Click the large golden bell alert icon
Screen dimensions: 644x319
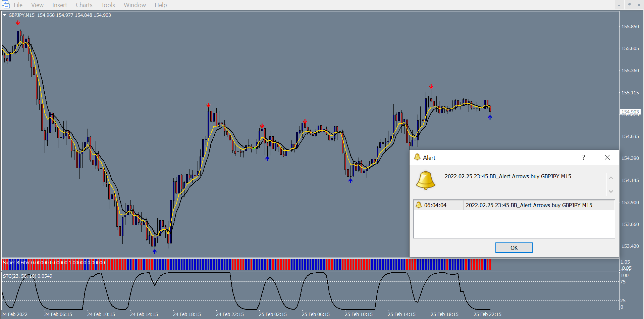pyautogui.click(x=425, y=180)
